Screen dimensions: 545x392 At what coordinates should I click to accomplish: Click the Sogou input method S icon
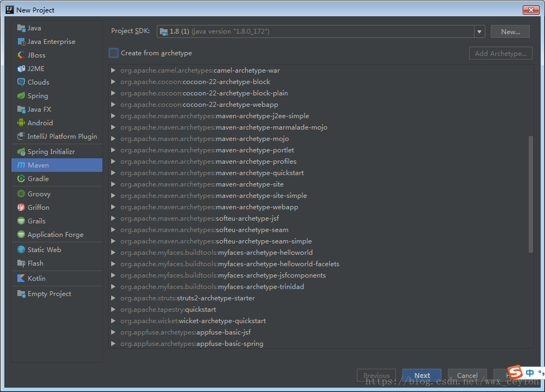click(516, 372)
